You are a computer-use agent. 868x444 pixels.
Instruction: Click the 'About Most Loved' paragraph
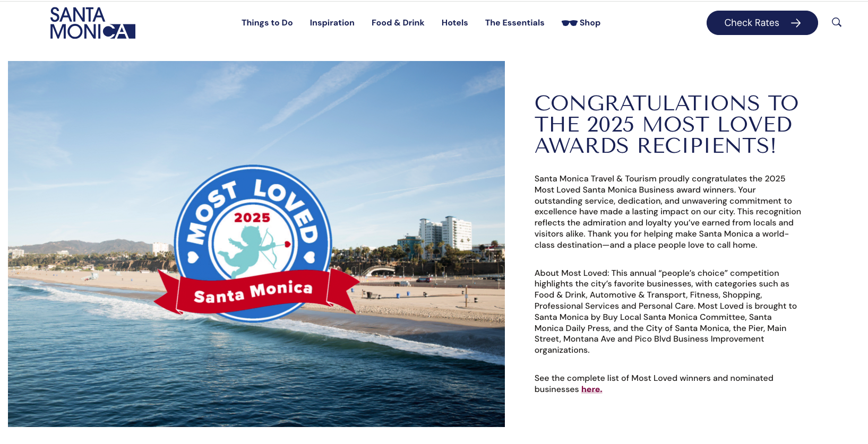tap(666, 311)
